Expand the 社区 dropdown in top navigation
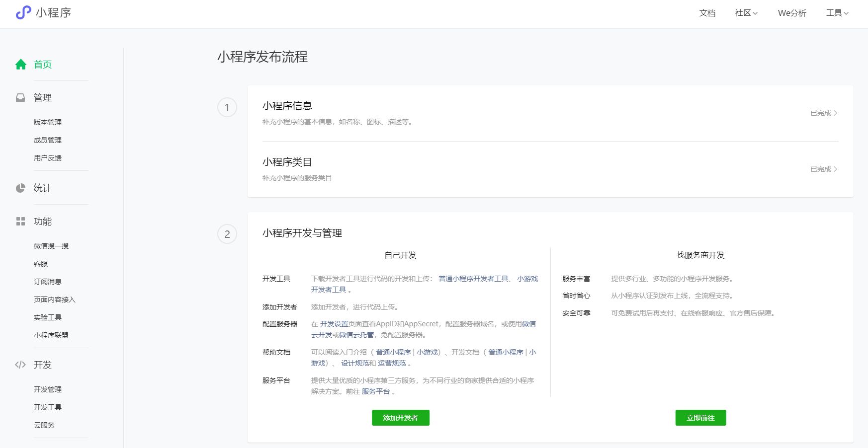 746,13
